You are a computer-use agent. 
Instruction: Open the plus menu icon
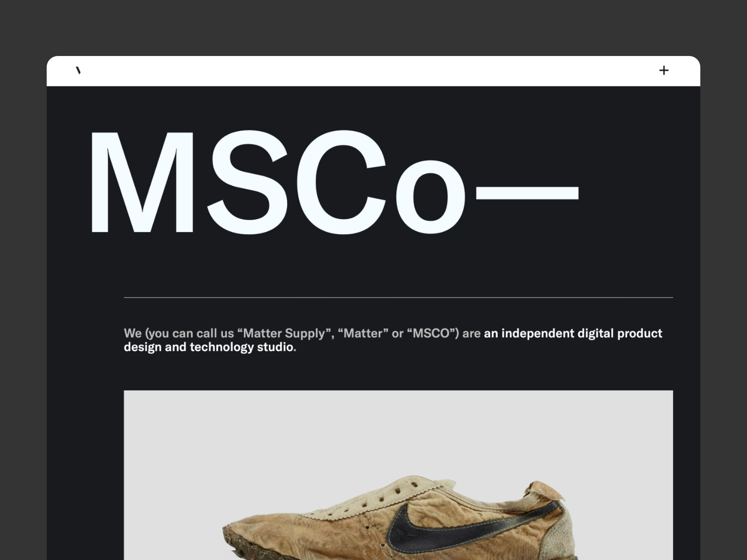(664, 70)
